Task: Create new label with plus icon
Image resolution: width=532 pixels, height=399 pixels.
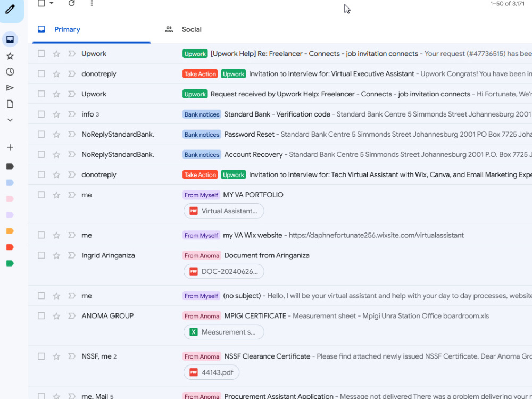Action: [x=10, y=147]
